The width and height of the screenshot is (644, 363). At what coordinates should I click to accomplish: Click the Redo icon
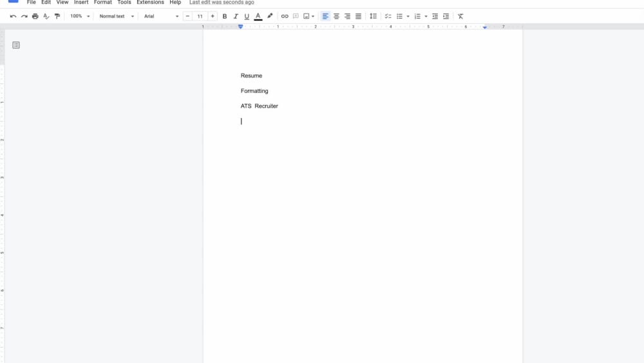pos(24,17)
